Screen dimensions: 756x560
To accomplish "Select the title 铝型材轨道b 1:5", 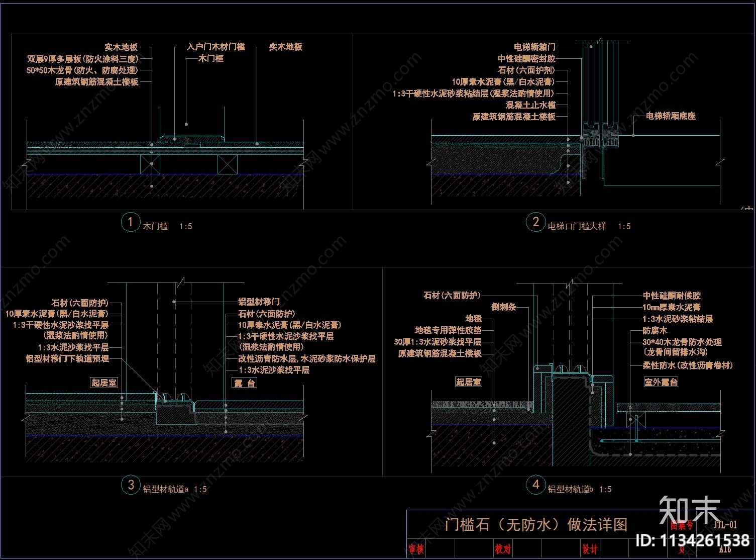I will (x=580, y=489).
